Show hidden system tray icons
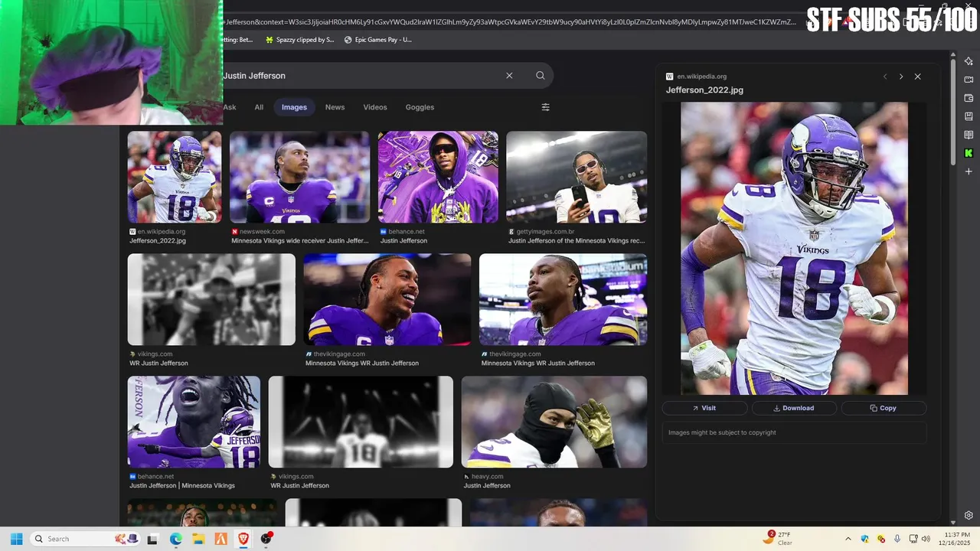The width and height of the screenshot is (980, 551). 848,539
